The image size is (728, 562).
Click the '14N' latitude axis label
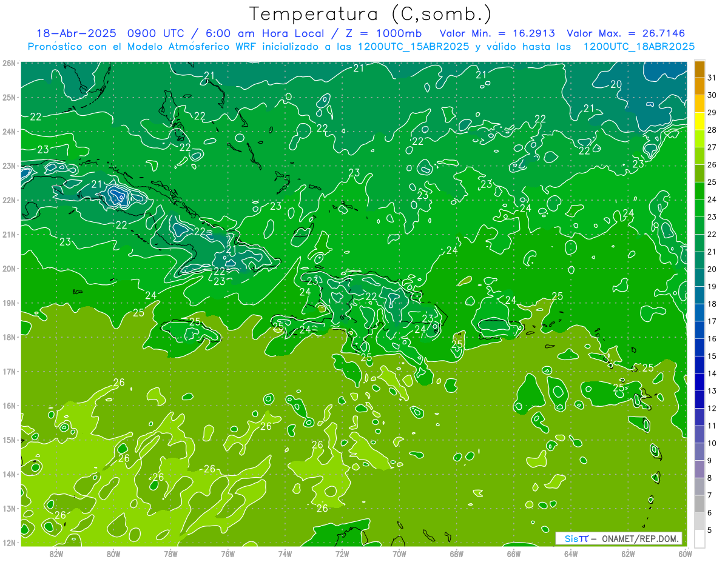pos(9,474)
